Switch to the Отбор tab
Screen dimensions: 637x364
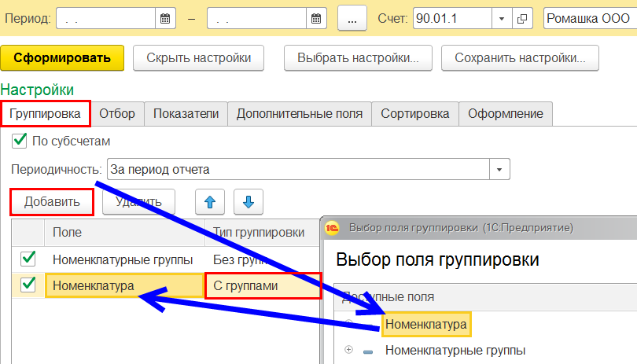117,113
